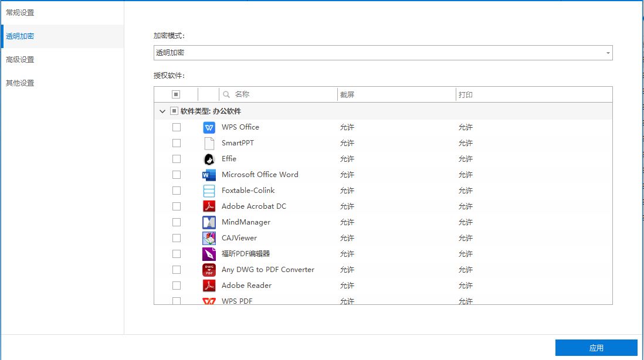Click the 福昕PDF编辑器 icon
This screenshot has width=644, height=360.
(209, 254)
